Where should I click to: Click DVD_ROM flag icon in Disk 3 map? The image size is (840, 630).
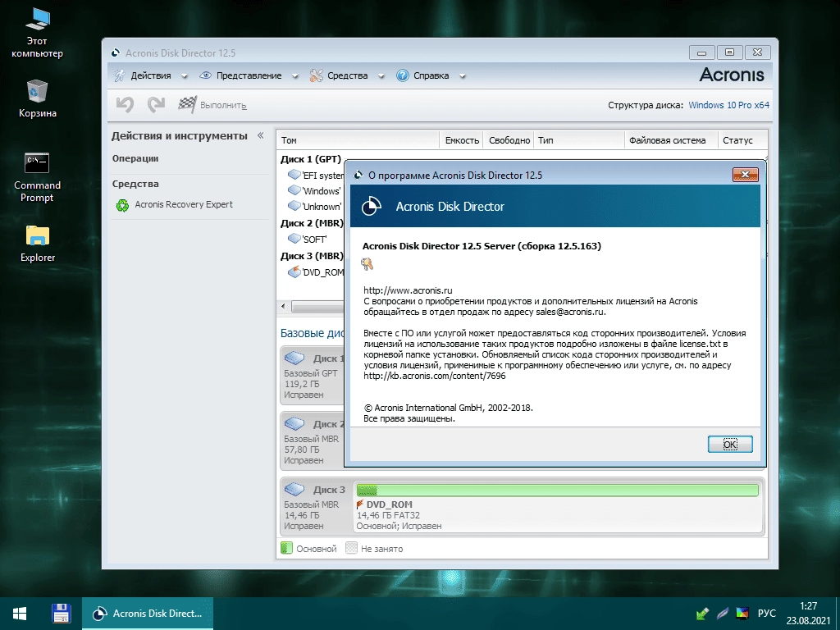coord(360,504)
